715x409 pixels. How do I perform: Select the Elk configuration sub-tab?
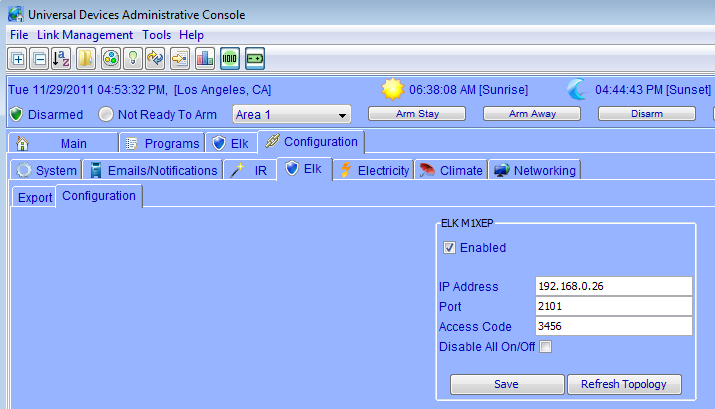tap(304, 169)
